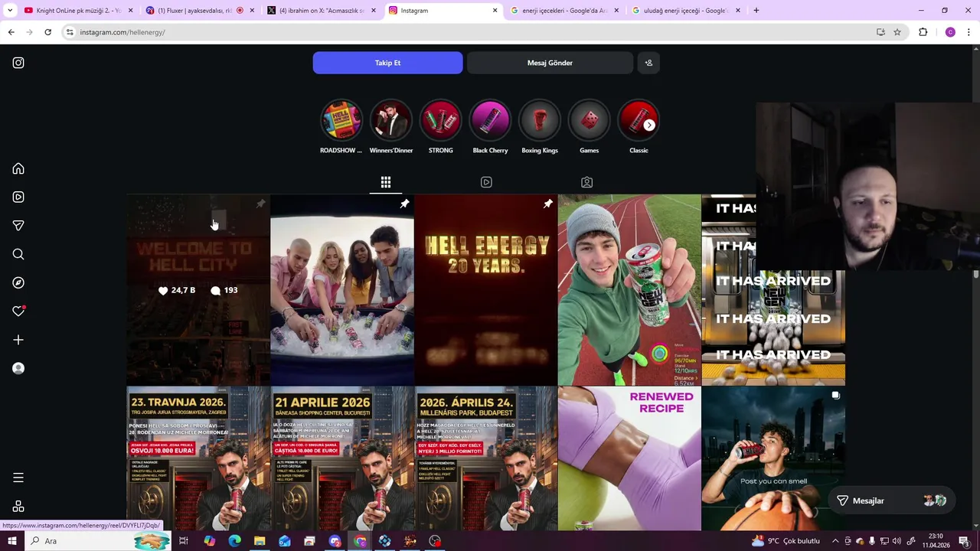Show hidden system tray icons

835,541
